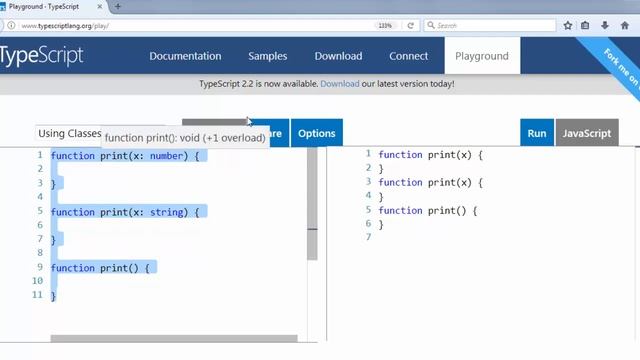The width and height of the screenshot is (640, 360).
Task: Close the Playground - TypeScript browser tab
Action: (x=100, y=7)
